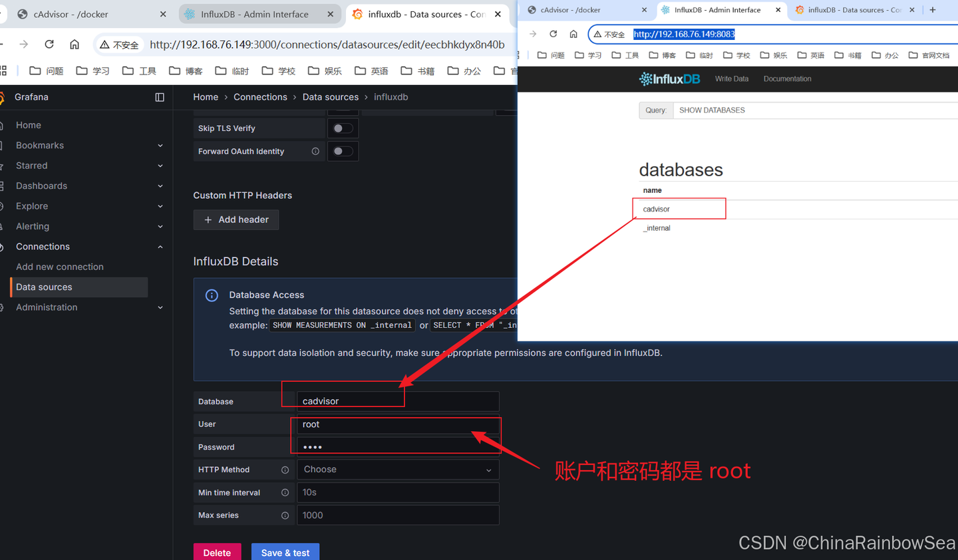The image size is (958, 560).
Task: Click the Save & test button
Action: [x=285, y=553]
